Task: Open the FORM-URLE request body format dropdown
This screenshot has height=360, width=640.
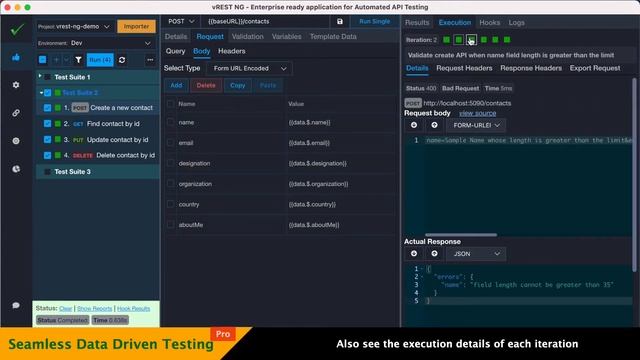Action: click(476, 125)
